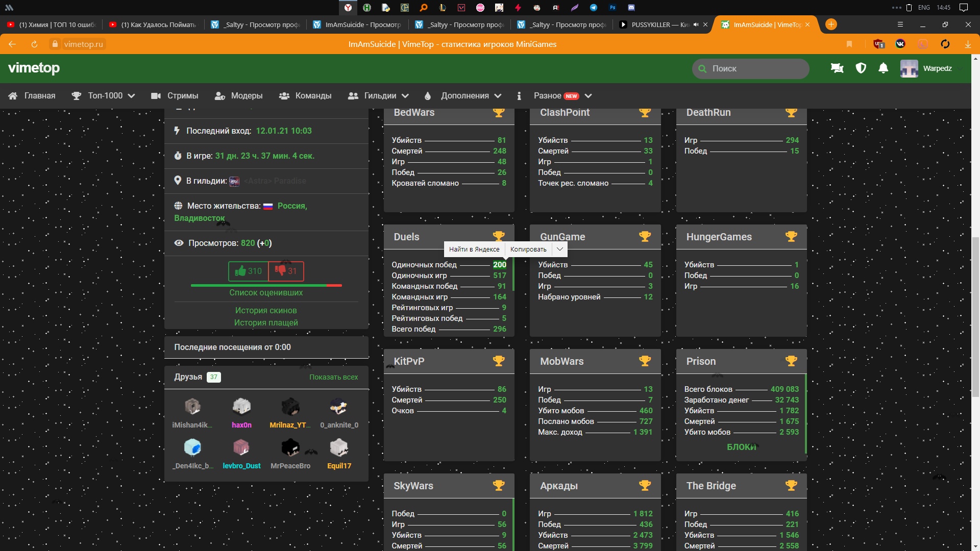
Task: Click the vimetop.ru address bar
Action: pyautogui.click(x=84, y=44)
